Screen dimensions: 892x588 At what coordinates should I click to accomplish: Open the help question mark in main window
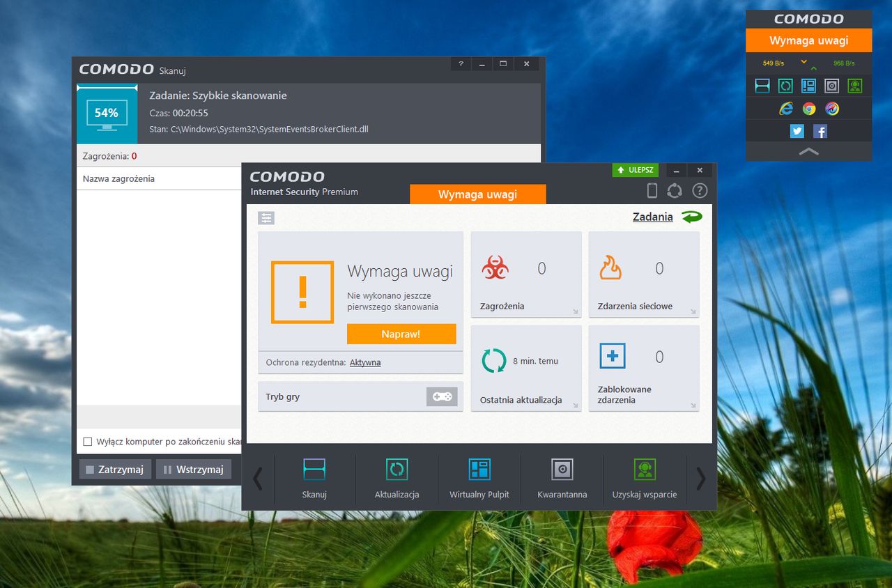[700, 190]
